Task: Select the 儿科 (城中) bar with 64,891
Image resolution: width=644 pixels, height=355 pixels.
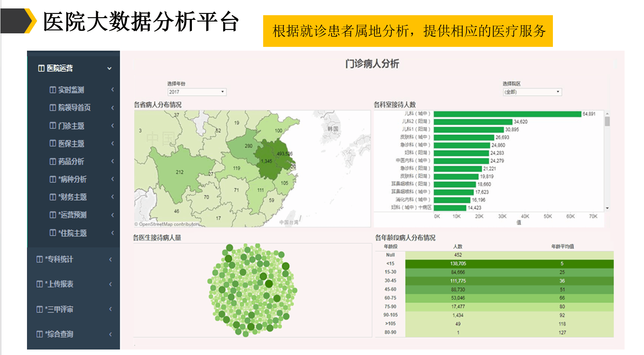Action: [507, 114]
